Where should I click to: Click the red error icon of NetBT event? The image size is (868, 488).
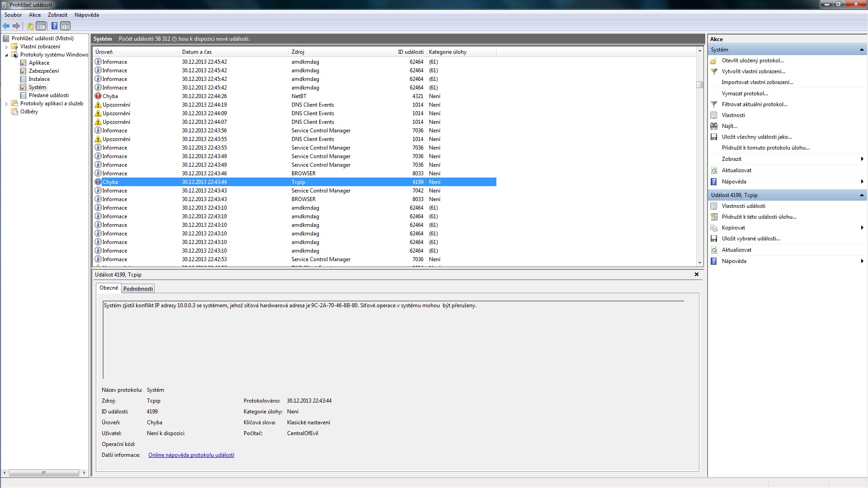point(98,96)
